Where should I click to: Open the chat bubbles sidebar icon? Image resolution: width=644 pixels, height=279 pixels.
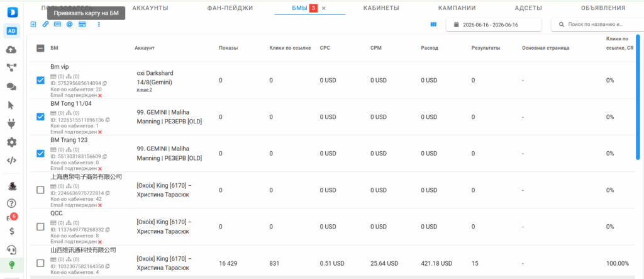tap(12, 87)
